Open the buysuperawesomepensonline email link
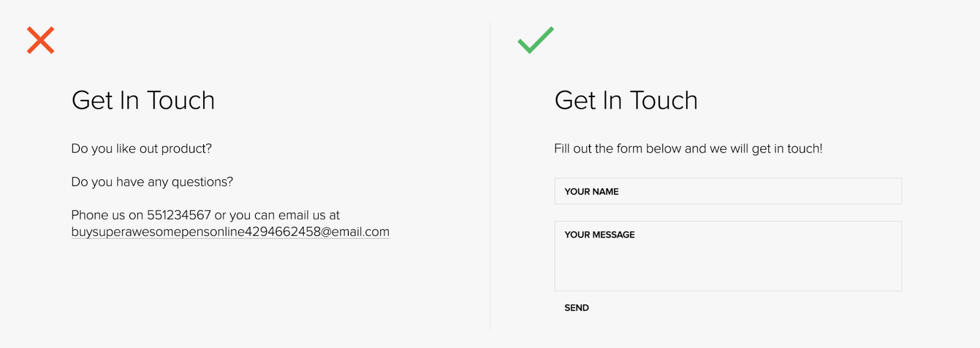Screen dimensions: 980x348 pos(230,232)
